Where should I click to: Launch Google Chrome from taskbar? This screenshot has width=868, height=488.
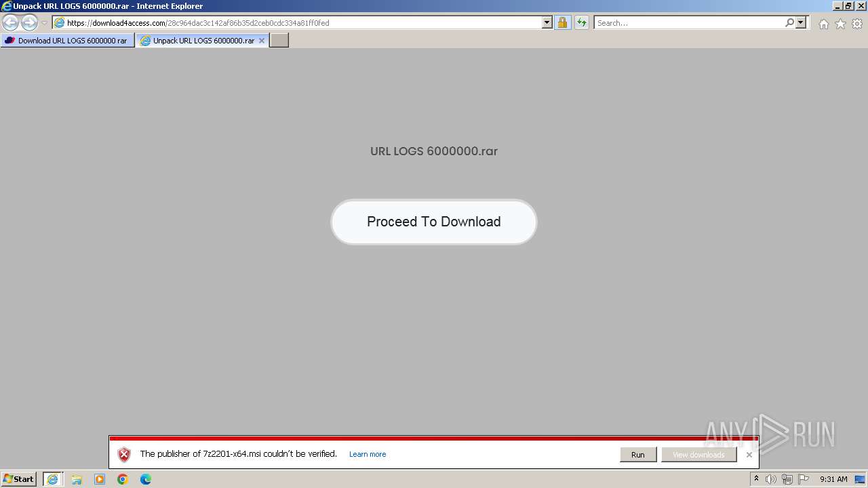[x=123, y=479]
